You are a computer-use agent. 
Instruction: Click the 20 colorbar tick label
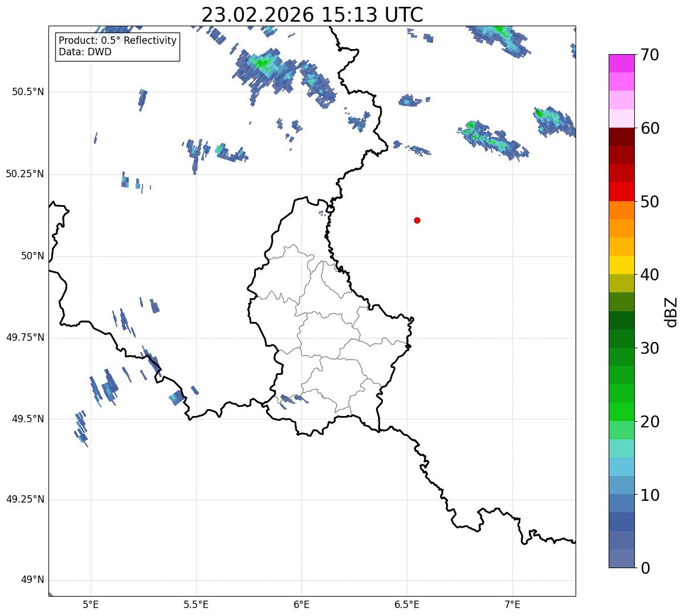tap(650, 422)
